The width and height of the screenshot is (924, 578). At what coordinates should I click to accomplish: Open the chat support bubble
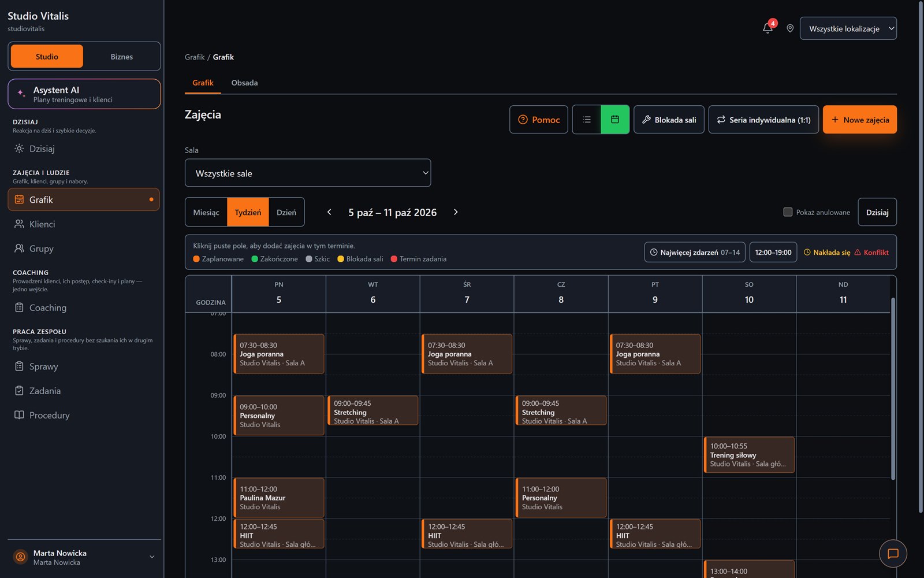pos(893,554)
